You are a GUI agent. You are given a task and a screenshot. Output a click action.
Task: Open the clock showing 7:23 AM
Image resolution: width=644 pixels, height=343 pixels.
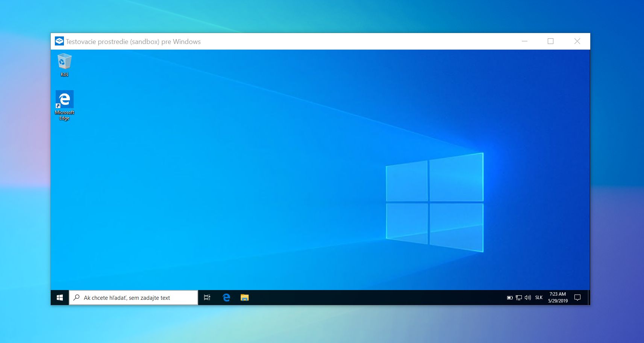tap(558, 298)
